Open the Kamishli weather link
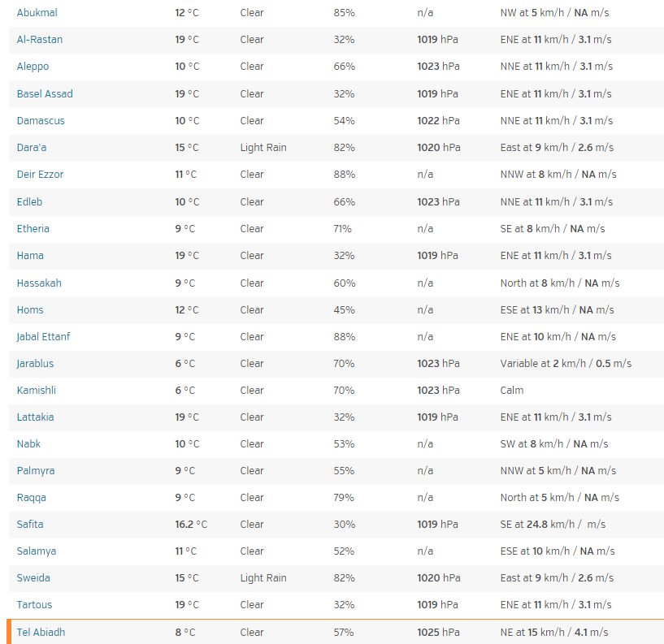Screen dimensions: 664x644 36,390
